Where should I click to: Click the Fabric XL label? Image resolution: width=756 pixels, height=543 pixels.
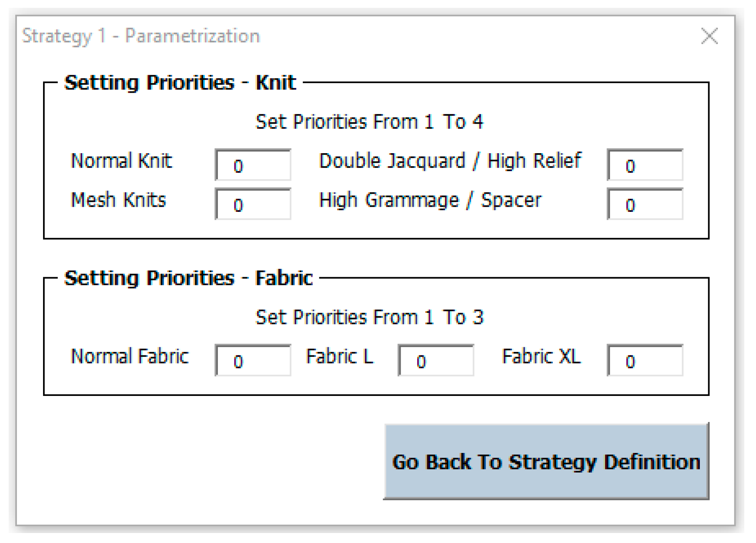point(541,356)
